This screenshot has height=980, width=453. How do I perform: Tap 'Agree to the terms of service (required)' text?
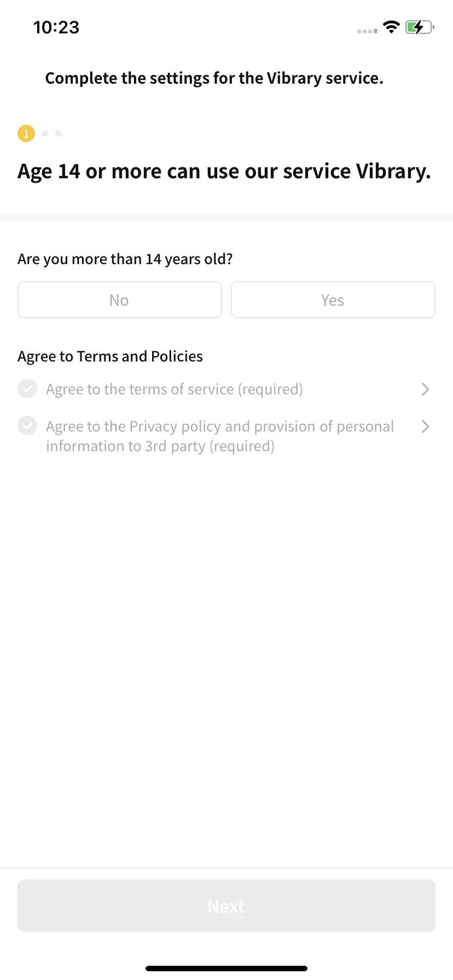pyautogui.click(x=175, y=389)
